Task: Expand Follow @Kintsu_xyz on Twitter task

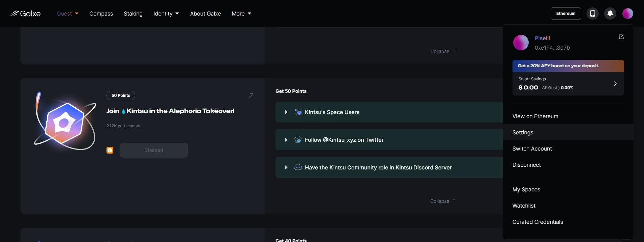Action: pyautogui.click(x=286, y=140)
